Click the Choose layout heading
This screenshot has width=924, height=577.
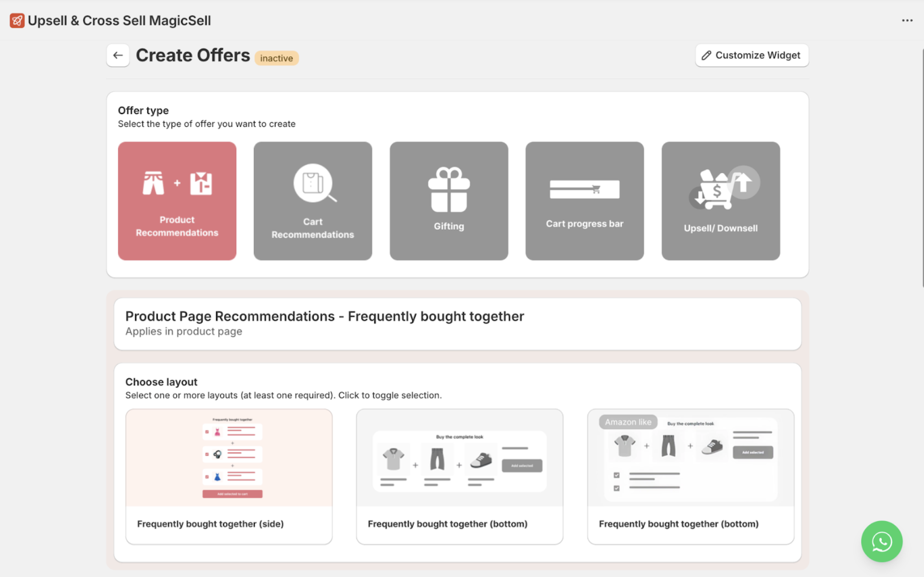click(161, 382)
